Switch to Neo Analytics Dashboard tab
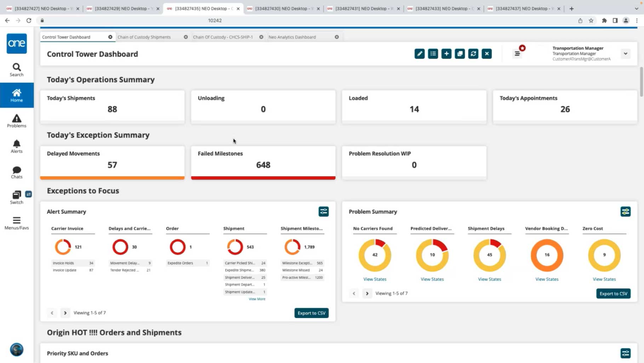Viewport: 644px width, 363px height. click(x=292, y=37)
